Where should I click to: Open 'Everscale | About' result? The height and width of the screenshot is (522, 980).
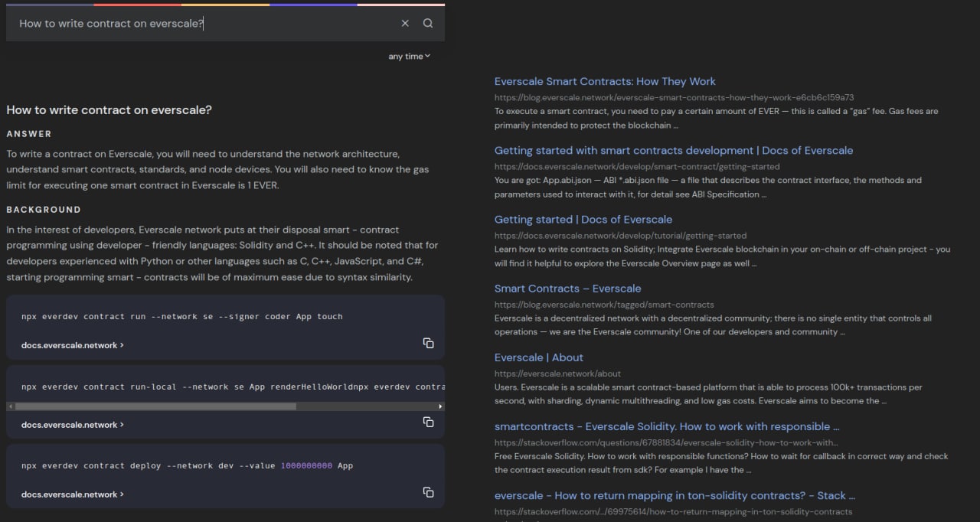pyautogui.click(x=538, y=357)
